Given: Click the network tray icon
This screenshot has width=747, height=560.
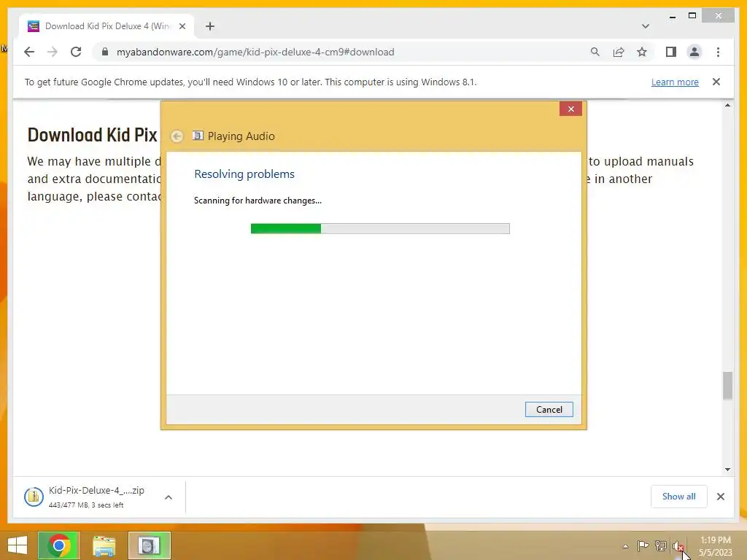Looking at the screenshot, I should coord(661,545).
